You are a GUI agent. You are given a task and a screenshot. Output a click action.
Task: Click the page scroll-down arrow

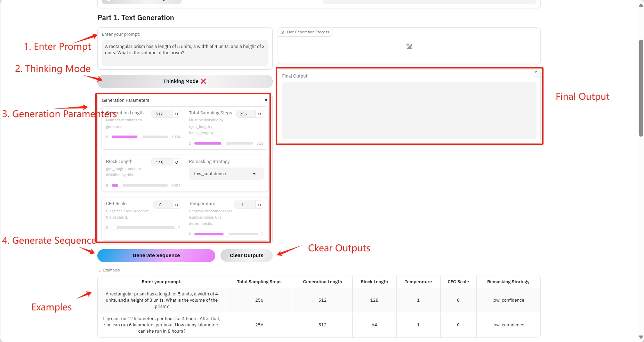coord(641,337)
